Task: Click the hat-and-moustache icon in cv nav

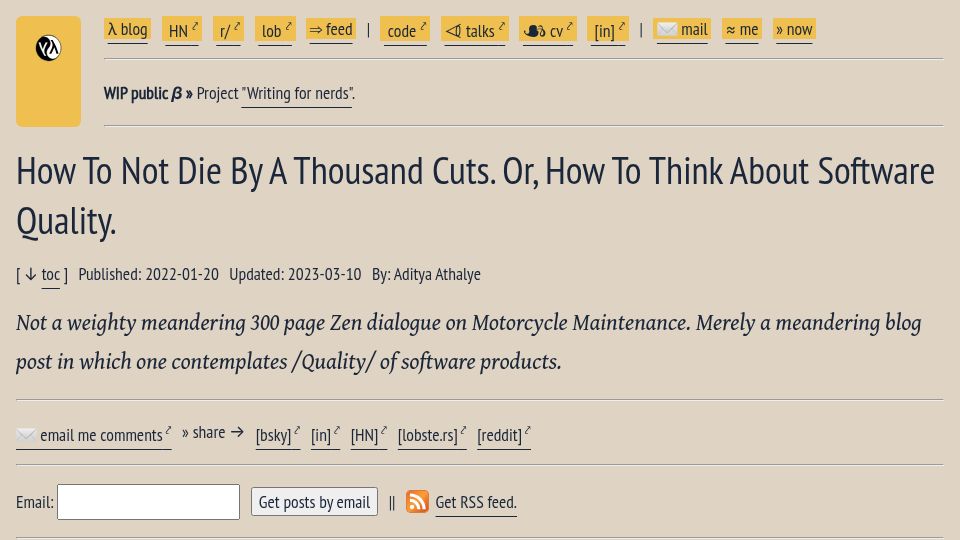Action: 534,31
